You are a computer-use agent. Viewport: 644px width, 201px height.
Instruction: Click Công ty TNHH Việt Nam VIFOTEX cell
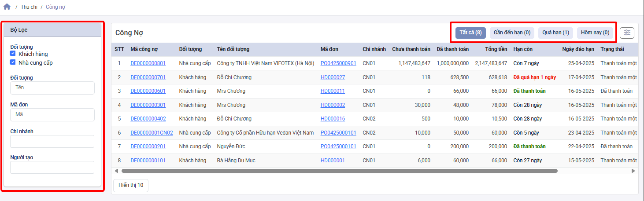click(x=266, y=63)
